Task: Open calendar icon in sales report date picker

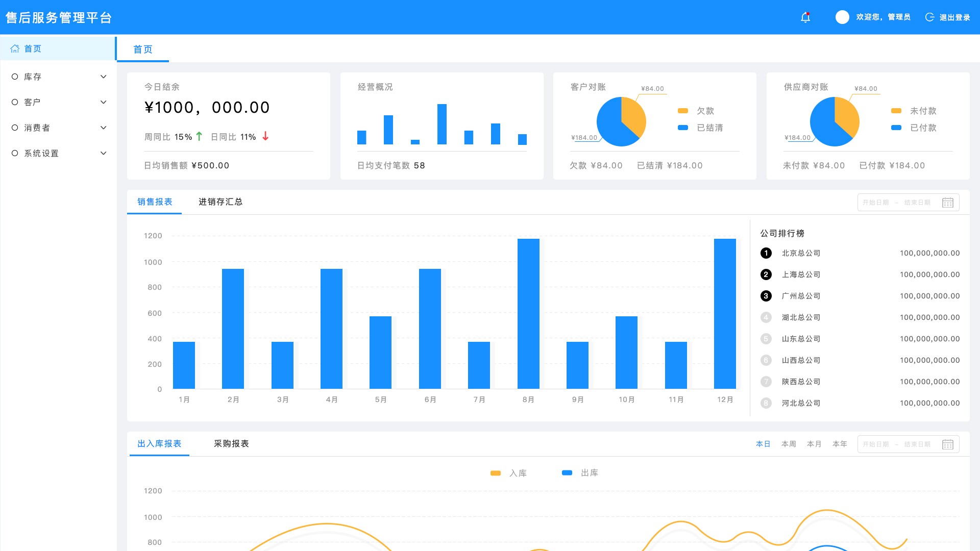Action: point(947,203)
